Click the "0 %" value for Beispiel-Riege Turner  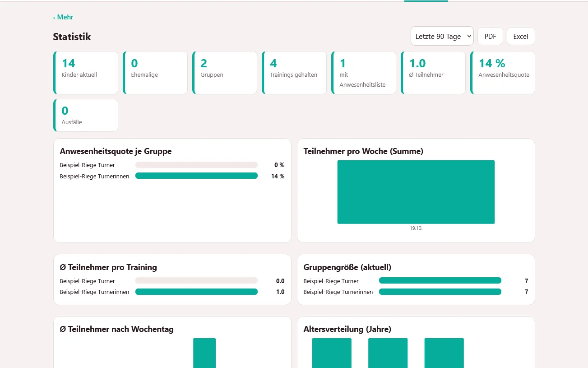[x=279, y=165]
